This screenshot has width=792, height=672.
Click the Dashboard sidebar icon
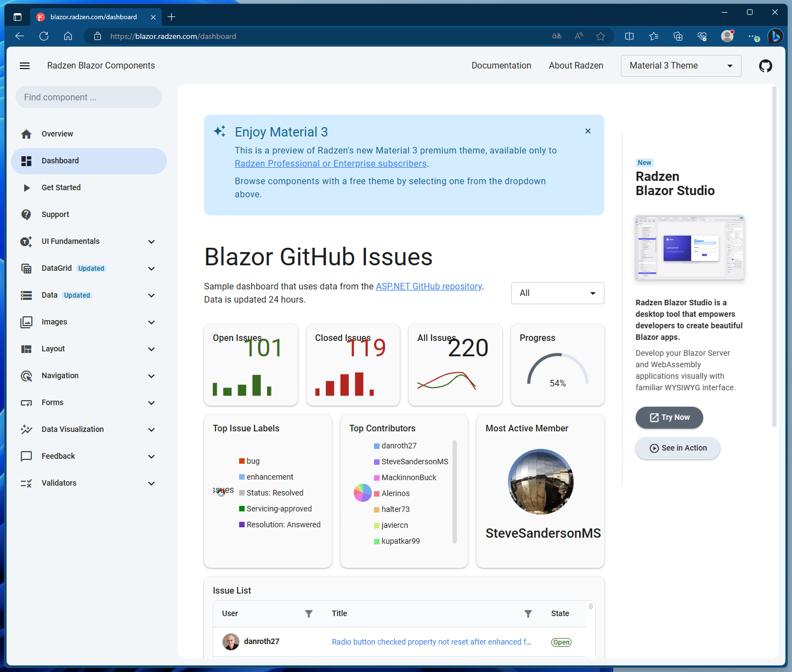(26, 161)
